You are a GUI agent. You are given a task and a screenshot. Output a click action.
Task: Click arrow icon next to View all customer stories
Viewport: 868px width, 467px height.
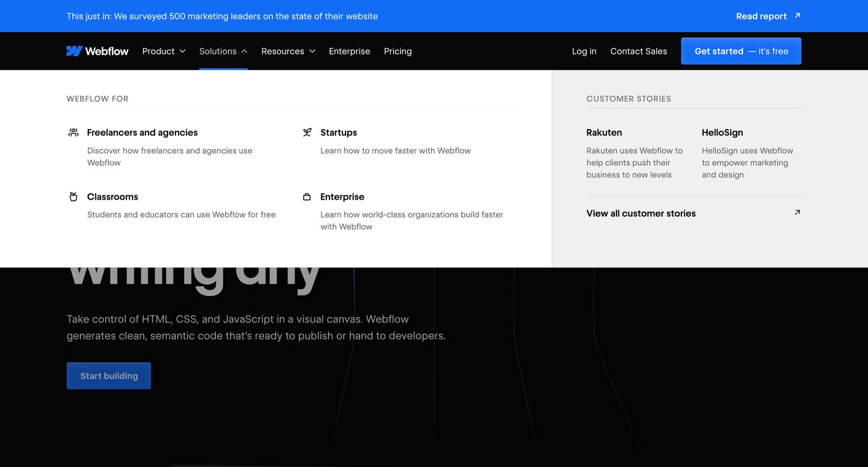pos(797,212)
